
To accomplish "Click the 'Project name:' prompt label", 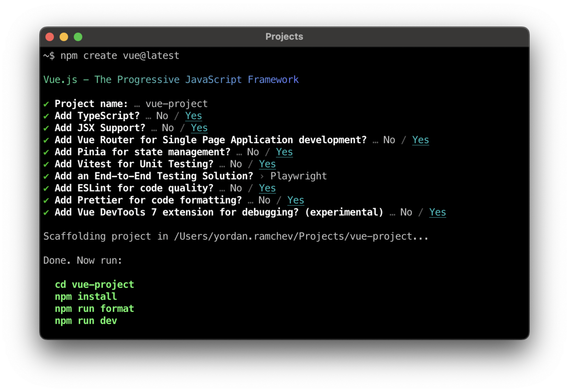I will coord(92,104).
